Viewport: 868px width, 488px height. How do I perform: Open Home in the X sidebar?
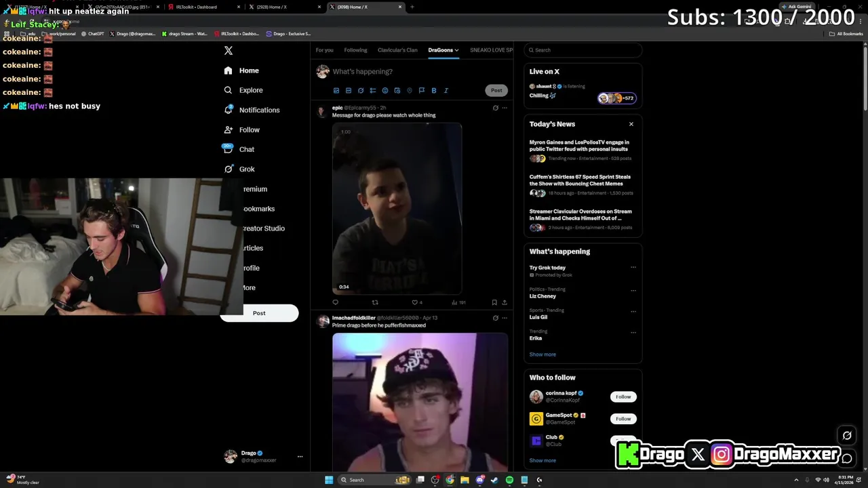(x=241, y=70)
